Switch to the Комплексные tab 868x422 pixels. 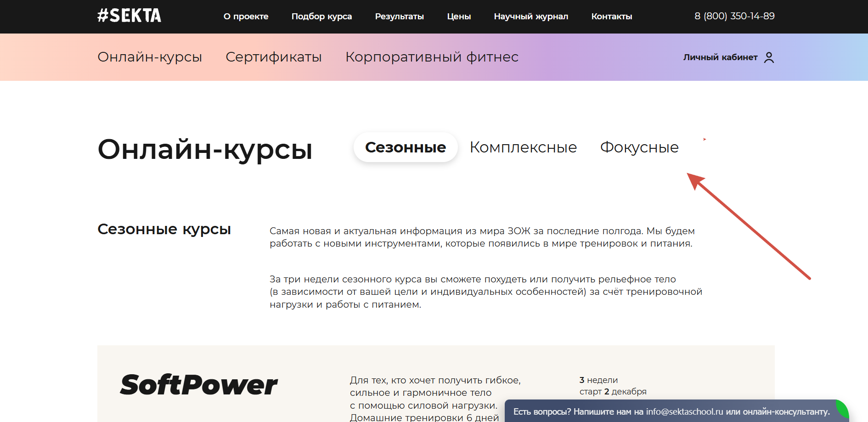[523, 147]
